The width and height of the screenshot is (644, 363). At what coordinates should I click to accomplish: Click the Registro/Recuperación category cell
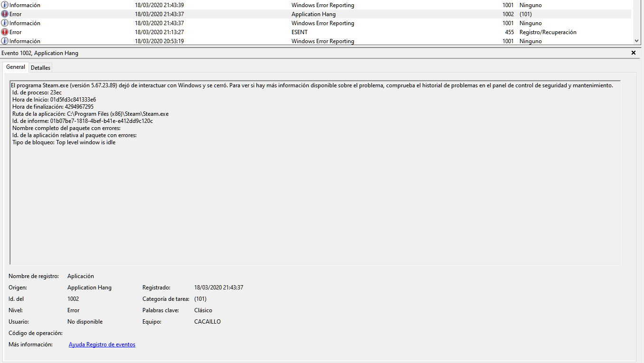coord(548,32)
